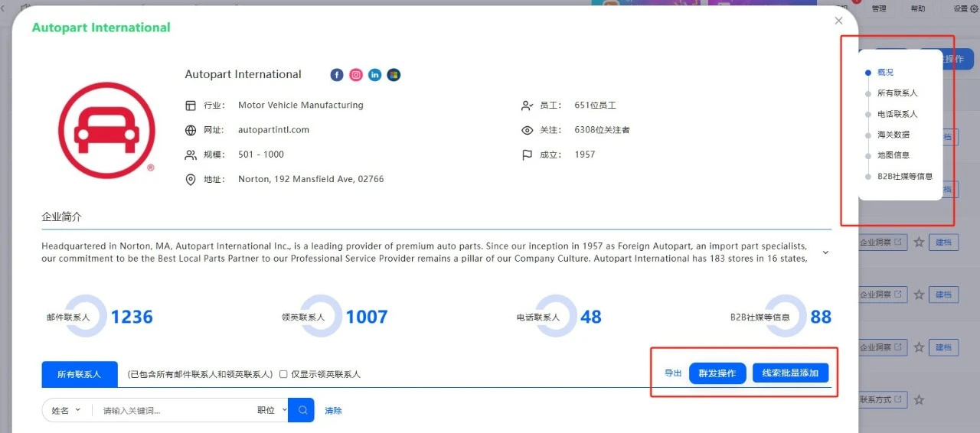Click the fourth social icon after LinkedIn
Viewport: 980px width, 433px height.
point(394,75)
